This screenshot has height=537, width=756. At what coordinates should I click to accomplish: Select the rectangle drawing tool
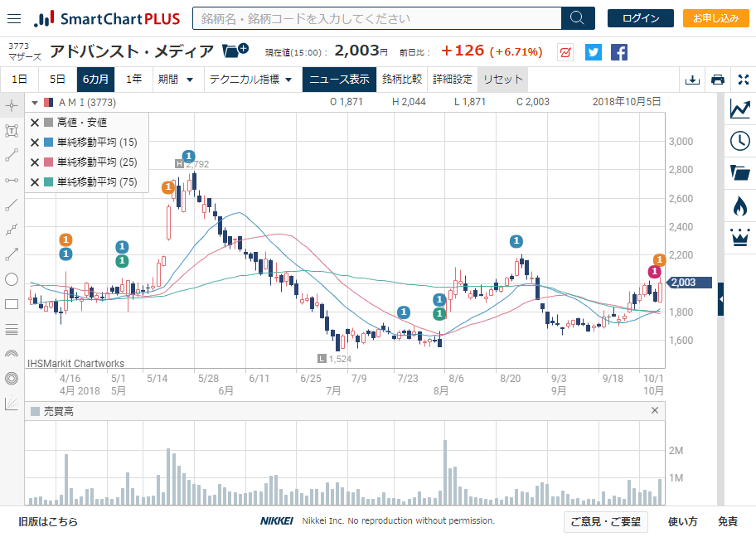(12, 304)
